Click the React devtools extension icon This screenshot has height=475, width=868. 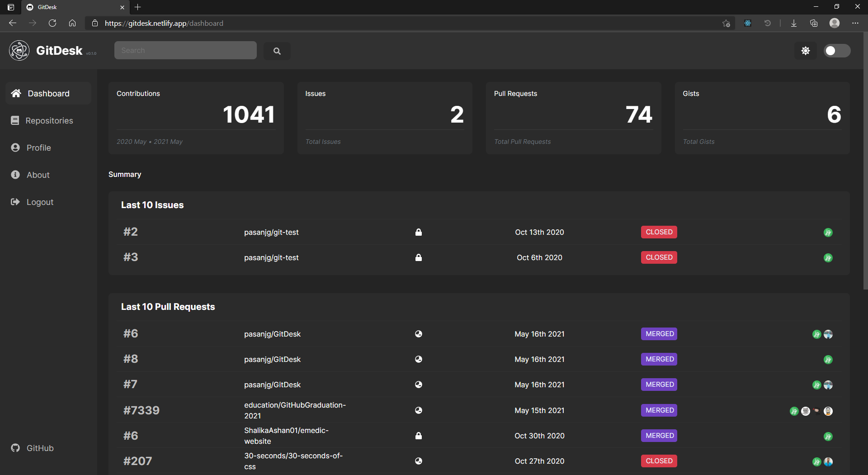coord(748,23)
